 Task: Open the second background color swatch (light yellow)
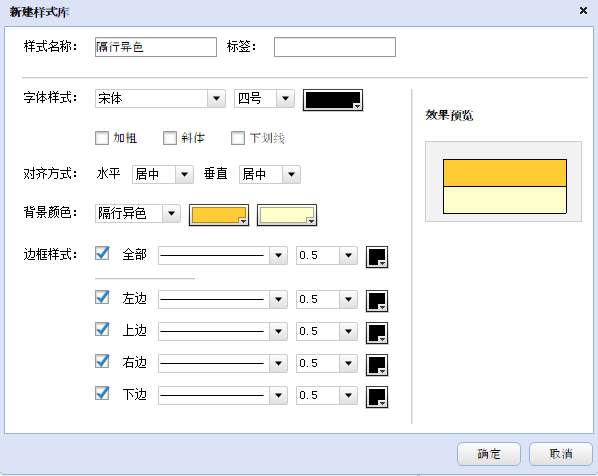coord(287,215)
